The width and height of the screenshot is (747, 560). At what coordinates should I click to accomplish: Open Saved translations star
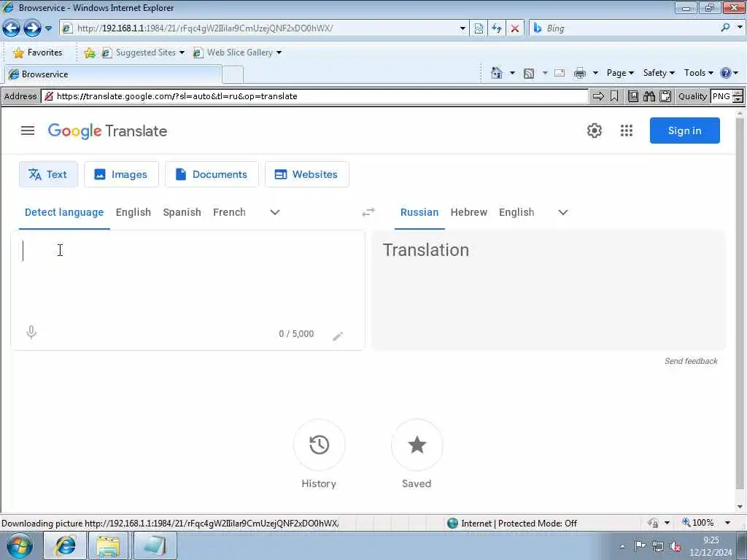(417, 445)
